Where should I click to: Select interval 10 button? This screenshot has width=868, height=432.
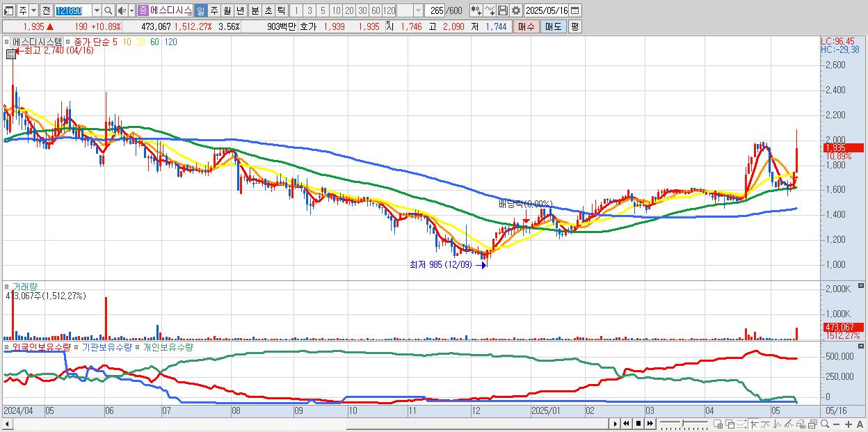336,11
